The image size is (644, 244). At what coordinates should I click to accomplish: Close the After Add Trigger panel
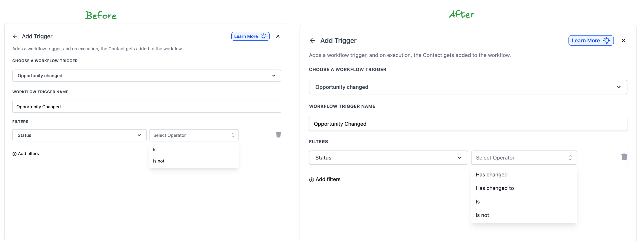(623, 41)
